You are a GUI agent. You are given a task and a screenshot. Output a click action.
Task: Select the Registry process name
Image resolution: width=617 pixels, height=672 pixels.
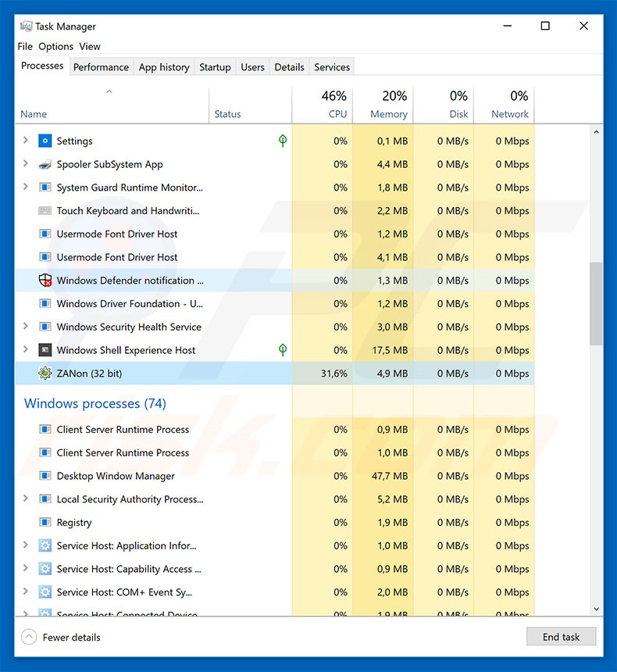tap(74, 523)
